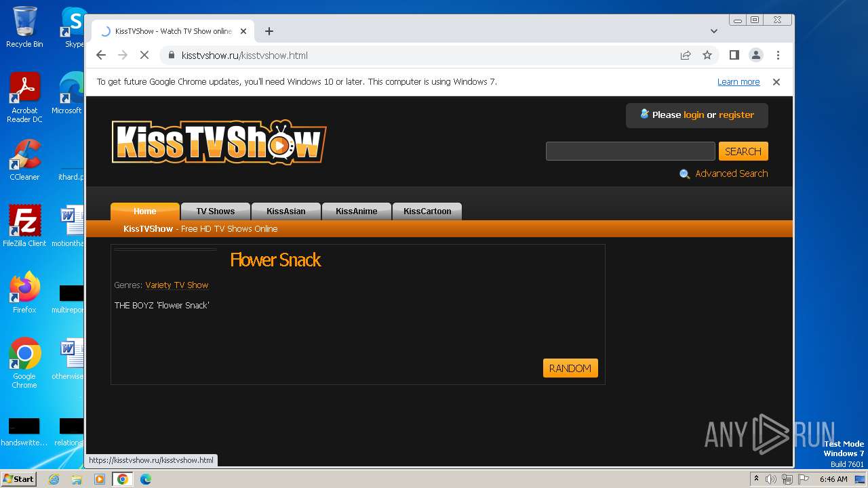Stop page loading with the X button

pos(144,56)
